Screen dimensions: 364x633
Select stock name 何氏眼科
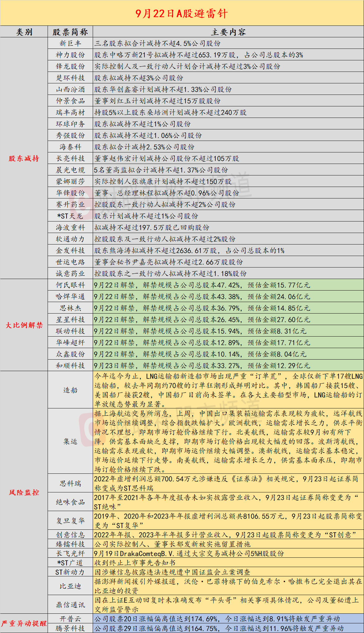click(x=70, y=285)
